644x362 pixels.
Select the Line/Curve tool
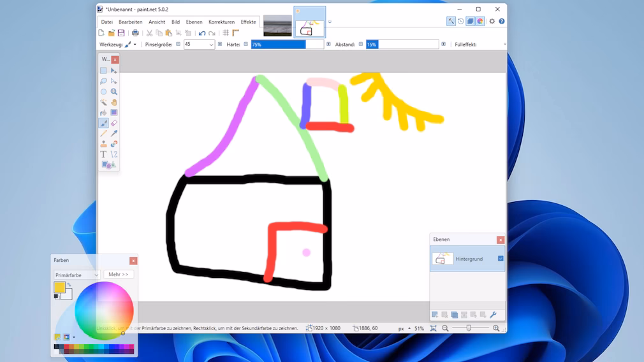[113, 154]
